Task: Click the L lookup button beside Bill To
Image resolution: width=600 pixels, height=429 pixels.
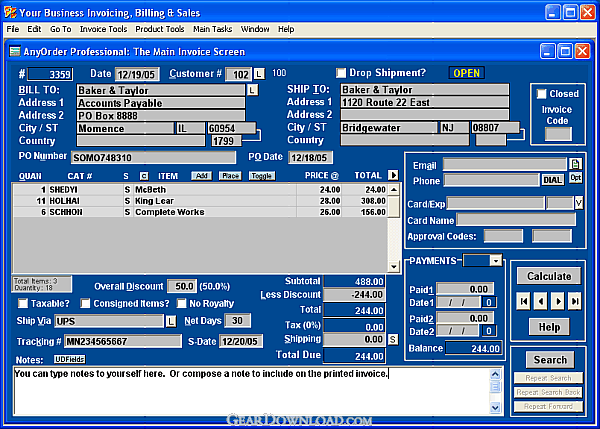Action: pos(252,90)
